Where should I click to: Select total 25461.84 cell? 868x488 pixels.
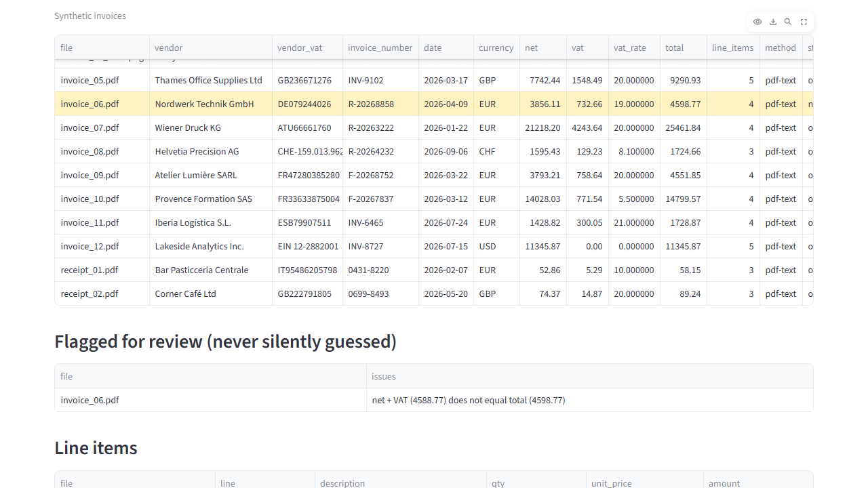684,127
